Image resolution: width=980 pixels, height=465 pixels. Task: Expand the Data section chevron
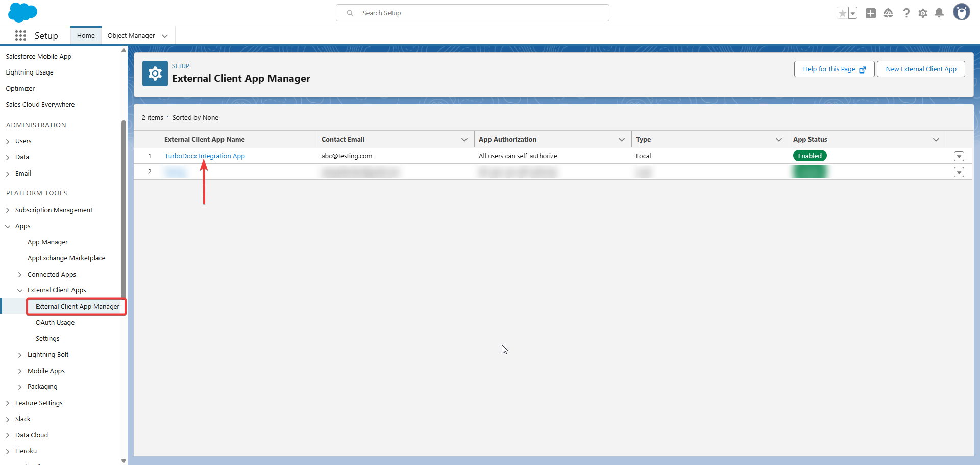(x=8, y=157)
